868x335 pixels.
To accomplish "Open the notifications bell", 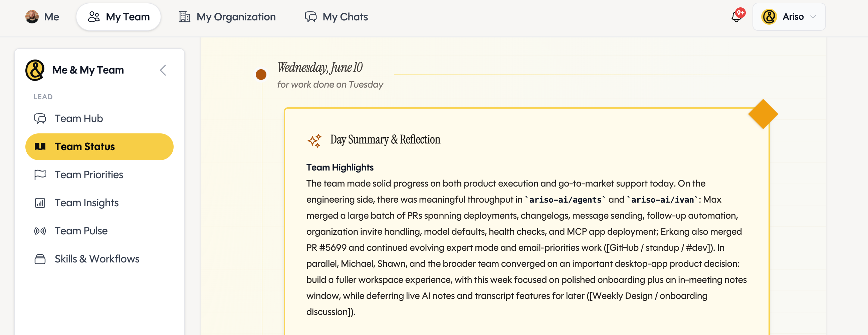I will [736, 16].
